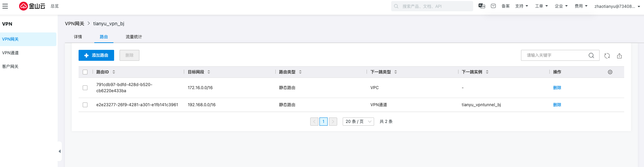Viewport: 644px width, 167px height.
Task: Click the language switch icon
Action: coord(482,6)
